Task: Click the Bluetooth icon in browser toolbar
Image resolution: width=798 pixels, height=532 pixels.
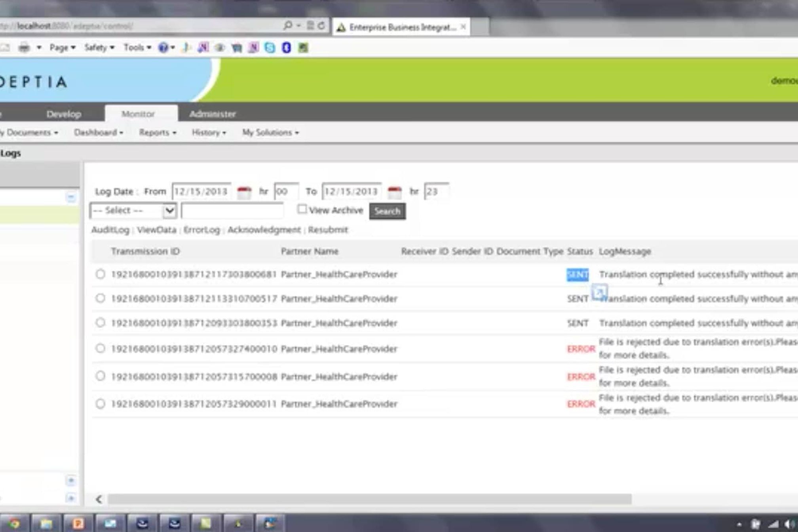Action: tap(287, 48)
